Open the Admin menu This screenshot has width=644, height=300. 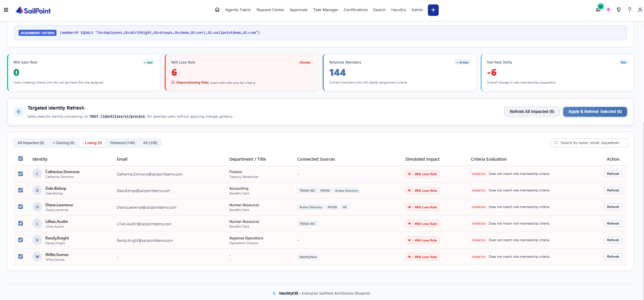[x=417, y=10]
